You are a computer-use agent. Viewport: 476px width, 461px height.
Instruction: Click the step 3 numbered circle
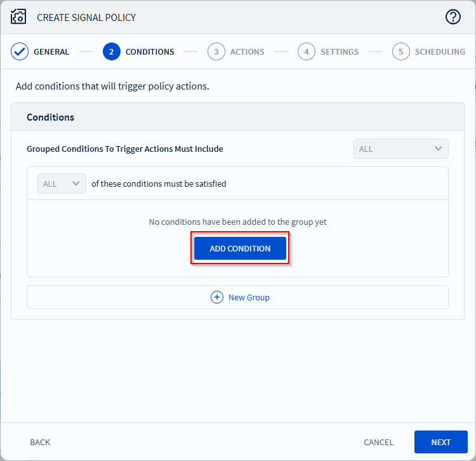click(x=216, y=52)
